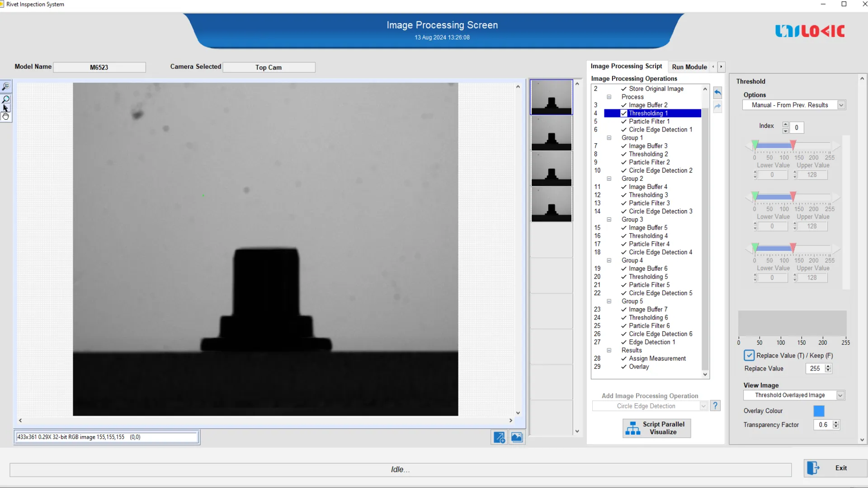Uncheck Replace Value (T) / Keep (F)
The height and width of the screenshot is (488, 868).
(749, 356)
